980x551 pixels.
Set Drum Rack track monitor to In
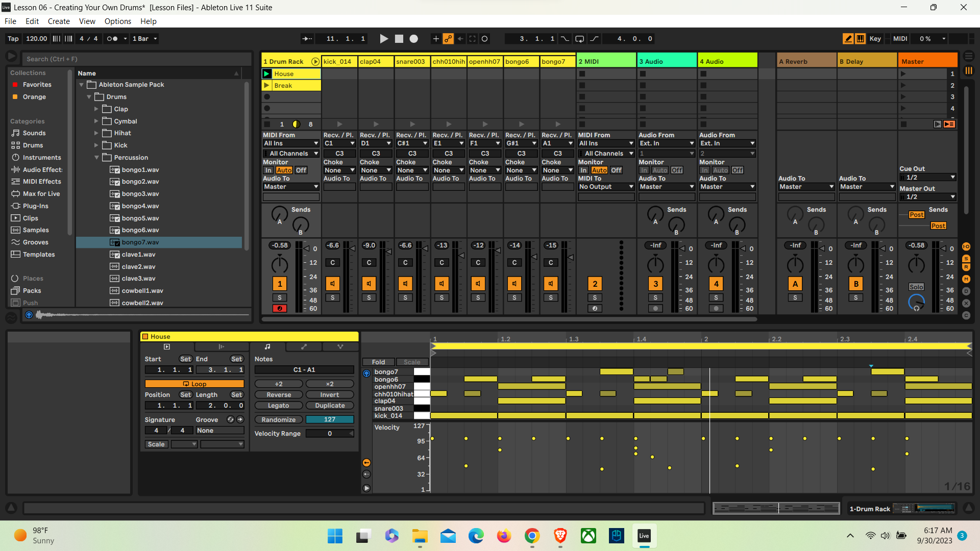click(268, 170)
